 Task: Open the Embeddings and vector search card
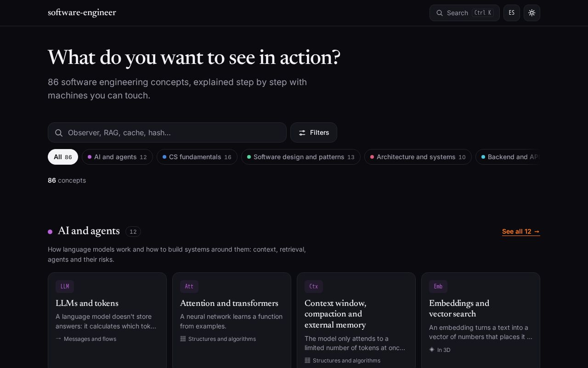(481, 320)
